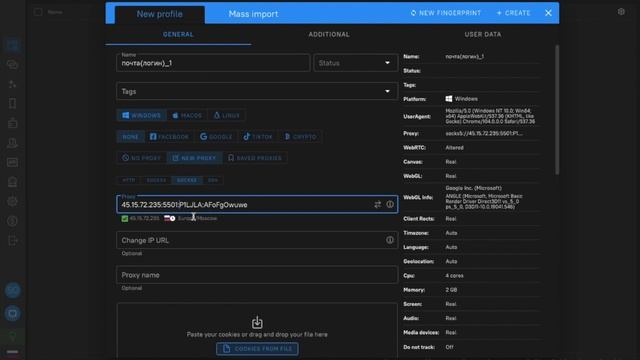Switch to the New profile tab

160,14
